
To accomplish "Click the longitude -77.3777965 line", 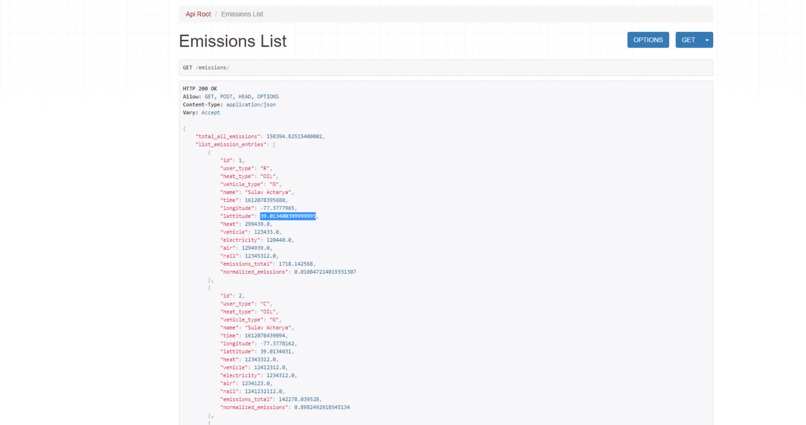I will point(259,208).
